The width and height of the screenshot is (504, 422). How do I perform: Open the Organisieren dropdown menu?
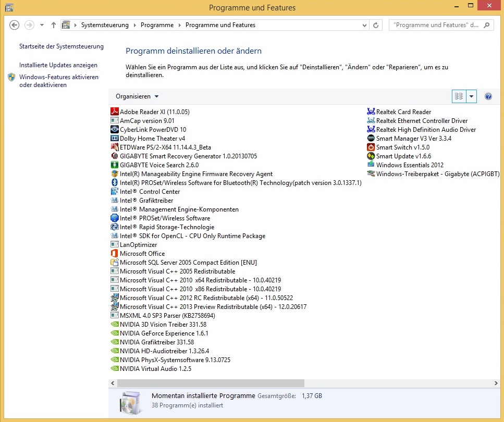coord(137,96)
